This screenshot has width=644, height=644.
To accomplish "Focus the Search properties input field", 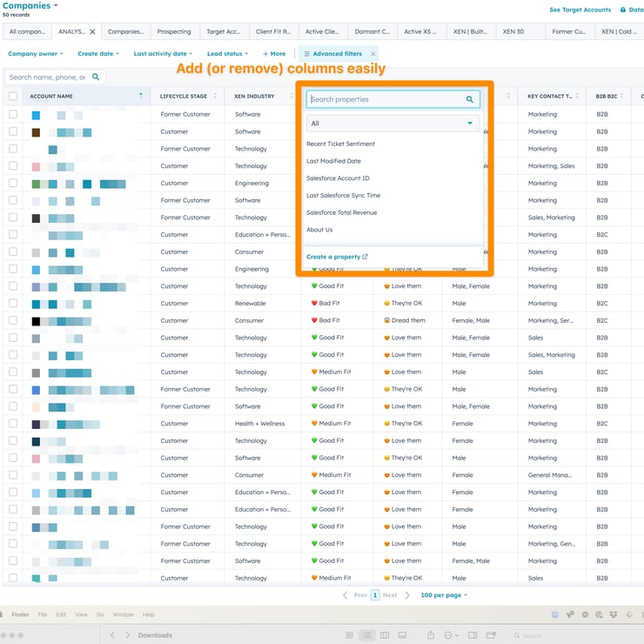I will [383, 100].
